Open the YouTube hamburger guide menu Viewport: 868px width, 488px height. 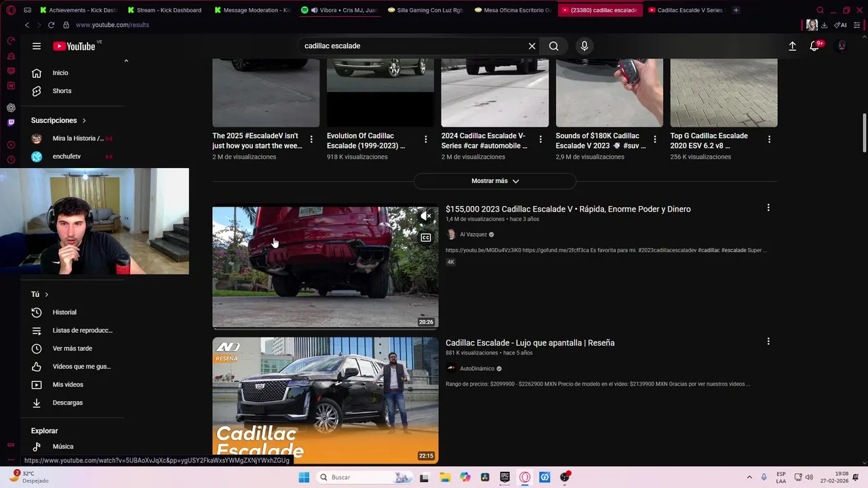[37, 46]
